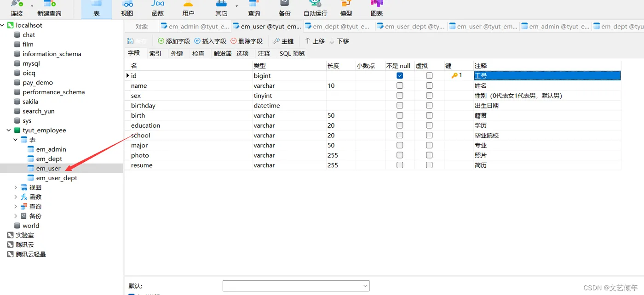The image size is (644, 295).
Task: Open em_dept table in tree
Action: click(x=49, y=159)
